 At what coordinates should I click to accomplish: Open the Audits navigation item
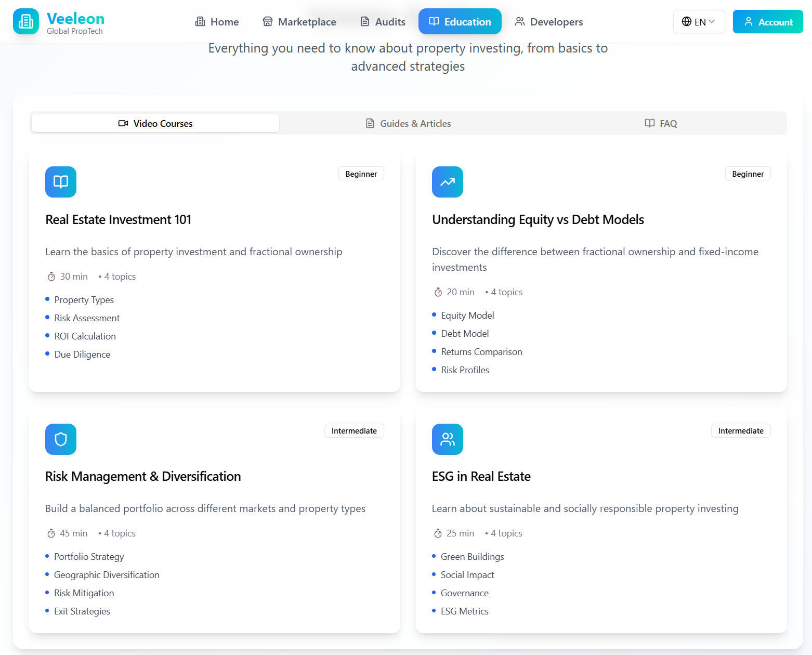coord(383,22)
